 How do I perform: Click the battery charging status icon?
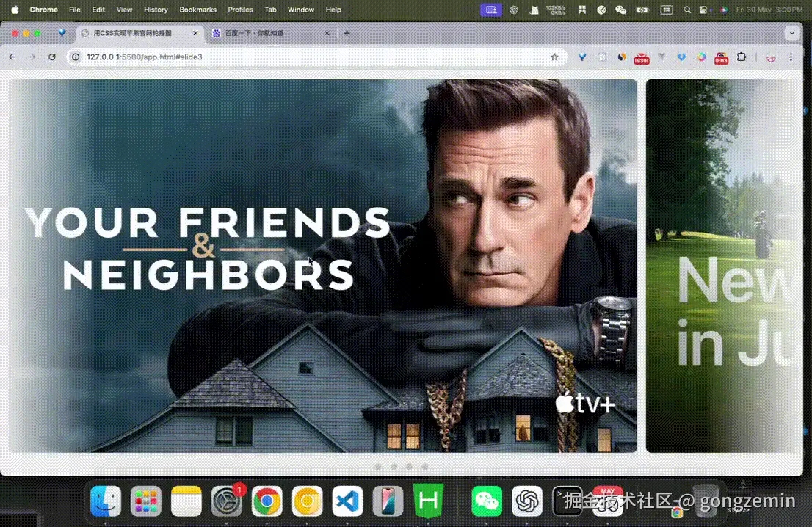(642, 10)
